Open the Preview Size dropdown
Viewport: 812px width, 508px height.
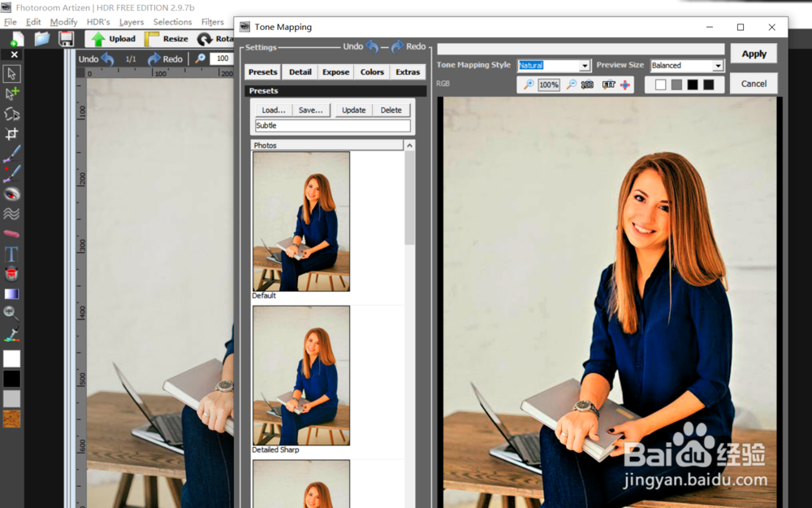pos(718,66)
